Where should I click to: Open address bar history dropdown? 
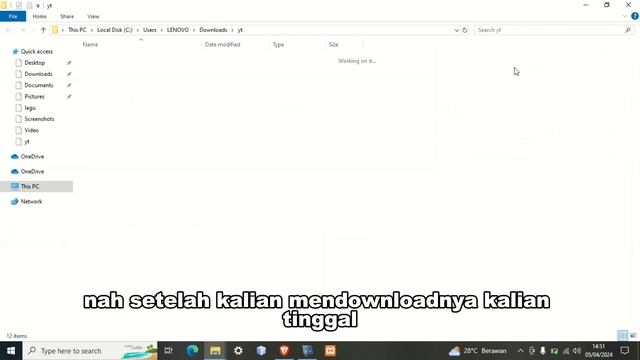point(456,30)
